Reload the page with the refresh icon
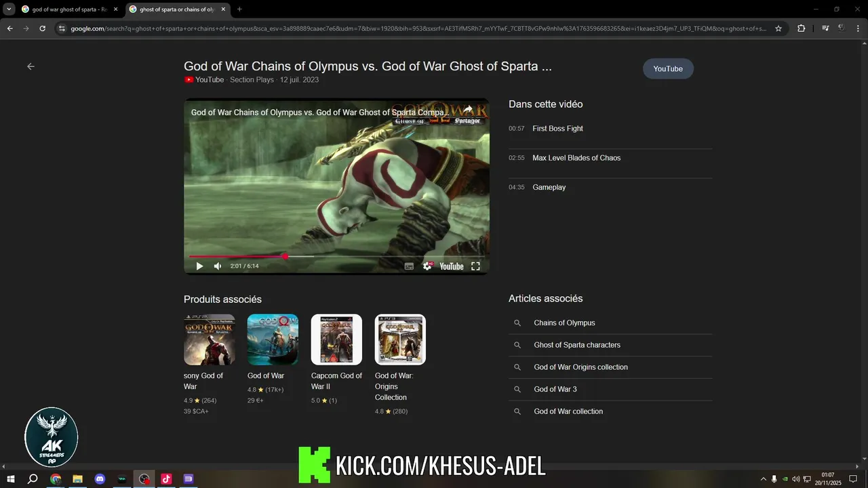868x488 pixels. tap(42, 28)
